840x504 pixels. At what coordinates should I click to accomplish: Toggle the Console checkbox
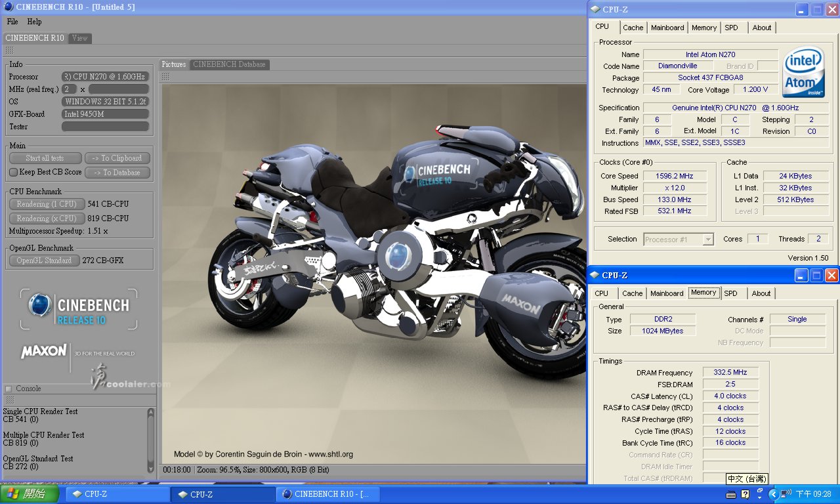point(9,388)
